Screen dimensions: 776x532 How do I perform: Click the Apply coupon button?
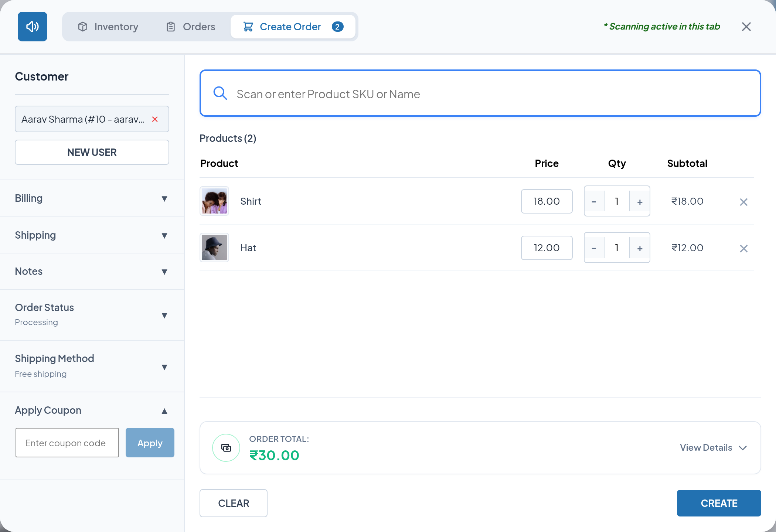coord(150,443)
